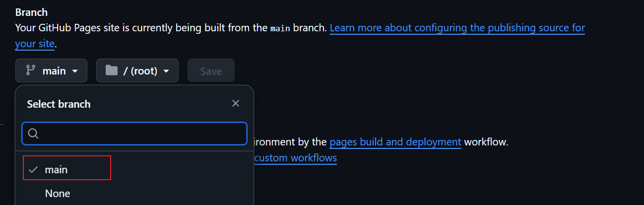Click the "your site" link text

[35, 44]
